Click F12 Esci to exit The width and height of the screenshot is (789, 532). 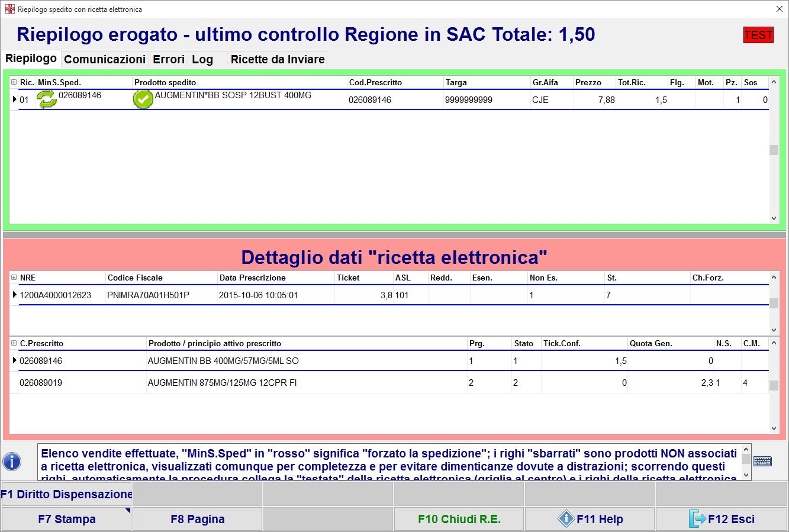(x=721, y=519)
